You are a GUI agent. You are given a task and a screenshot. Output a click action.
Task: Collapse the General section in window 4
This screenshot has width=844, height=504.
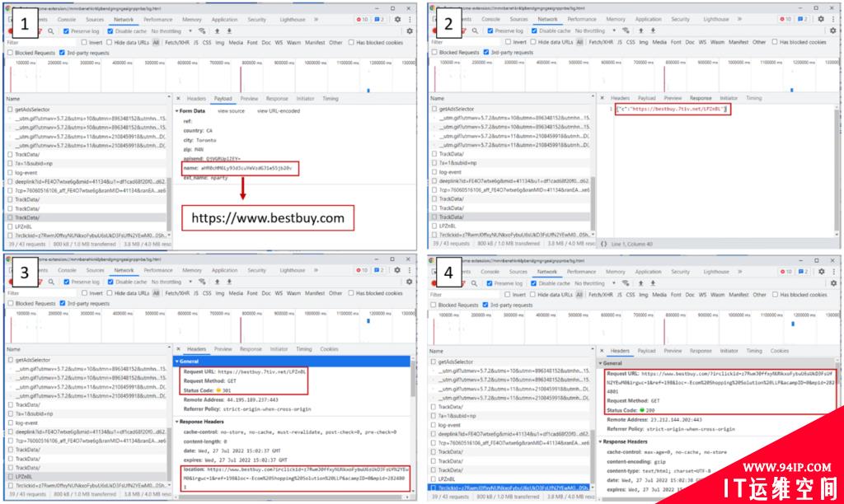click(601, 364)
